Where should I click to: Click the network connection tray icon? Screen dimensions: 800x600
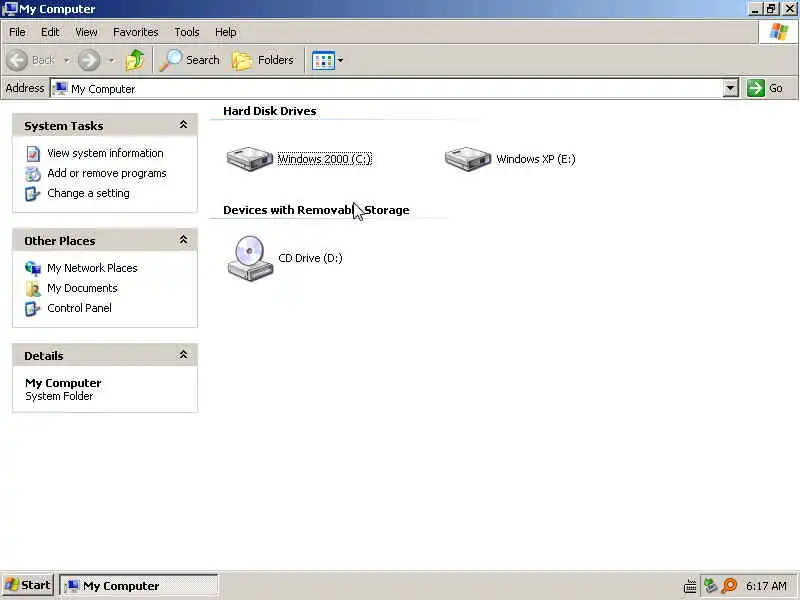710,585
